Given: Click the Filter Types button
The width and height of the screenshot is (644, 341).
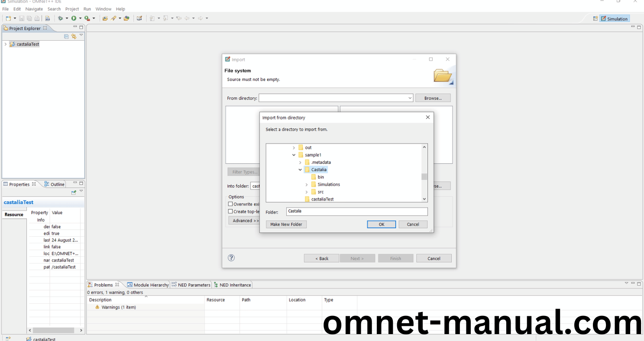Looking at the screenshot, I should click(244, 172).
